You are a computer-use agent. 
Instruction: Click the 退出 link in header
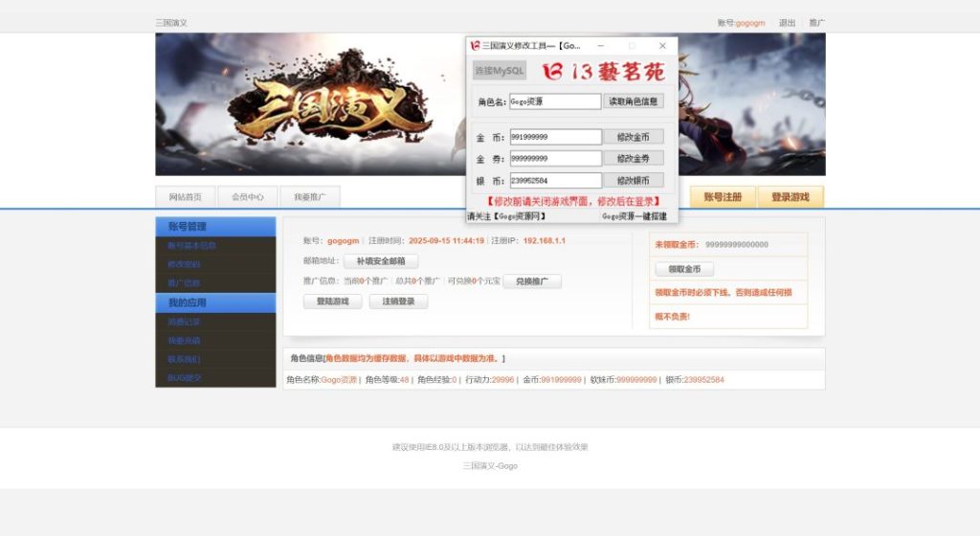click(787, 23)
